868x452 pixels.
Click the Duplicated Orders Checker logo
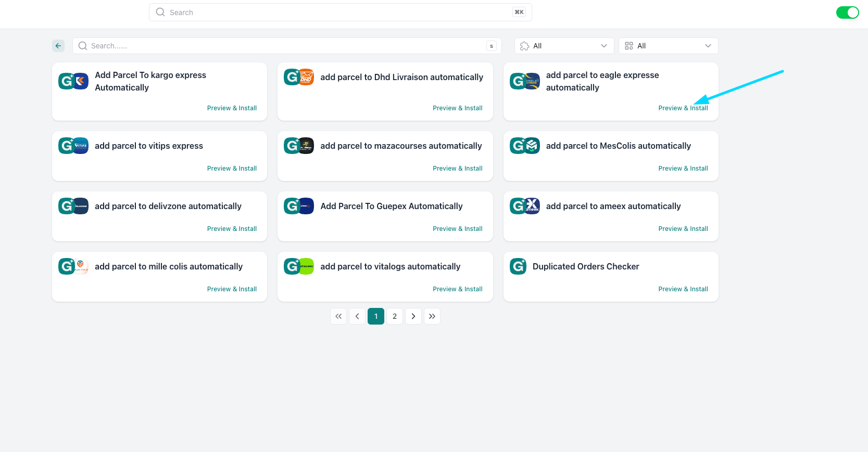point(518,266)
